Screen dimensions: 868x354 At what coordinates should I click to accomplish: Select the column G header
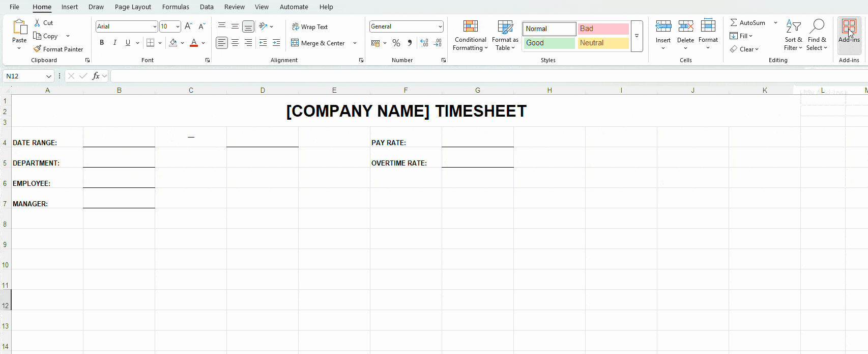click(x=478, y=90)
